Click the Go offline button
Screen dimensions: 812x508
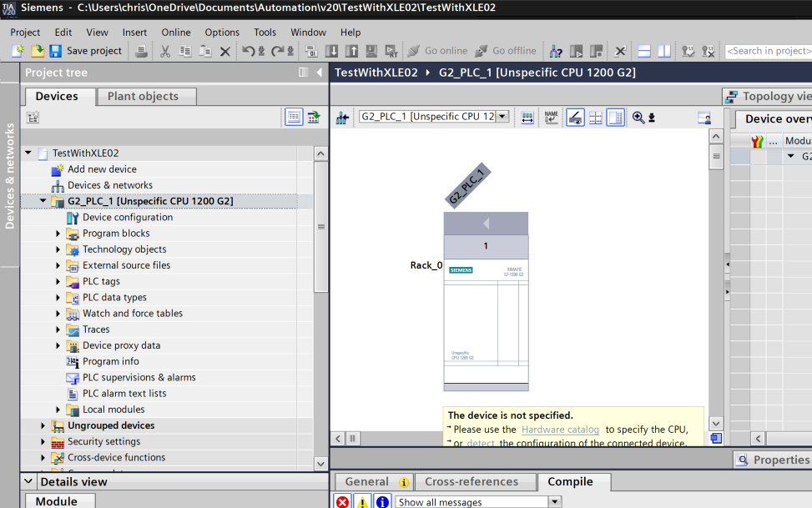tap(506, 51)
